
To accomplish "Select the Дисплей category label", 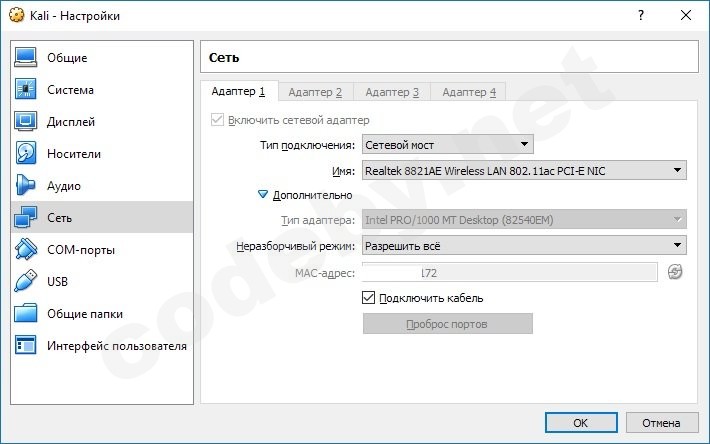I will [x=71, y=122].
